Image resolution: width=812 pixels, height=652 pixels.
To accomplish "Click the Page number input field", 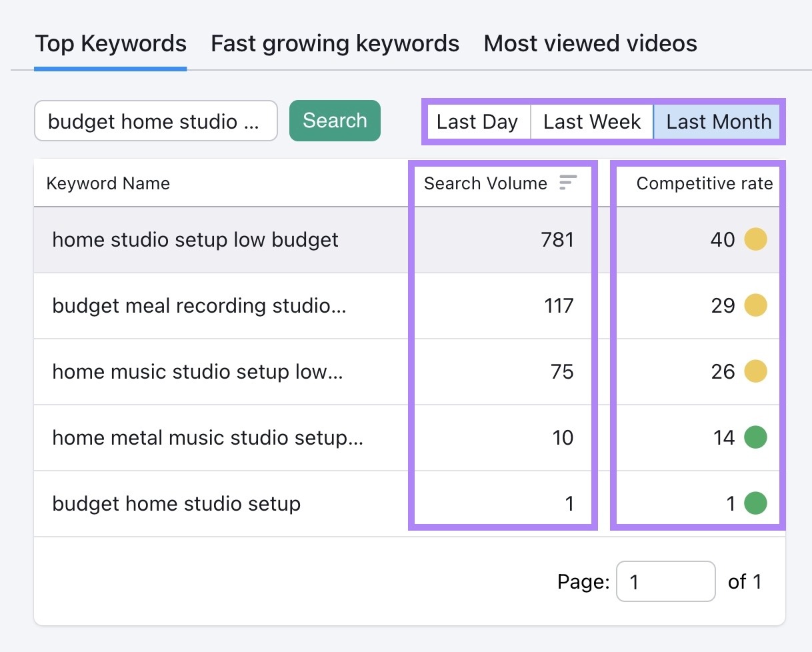I will coord(666,581).
